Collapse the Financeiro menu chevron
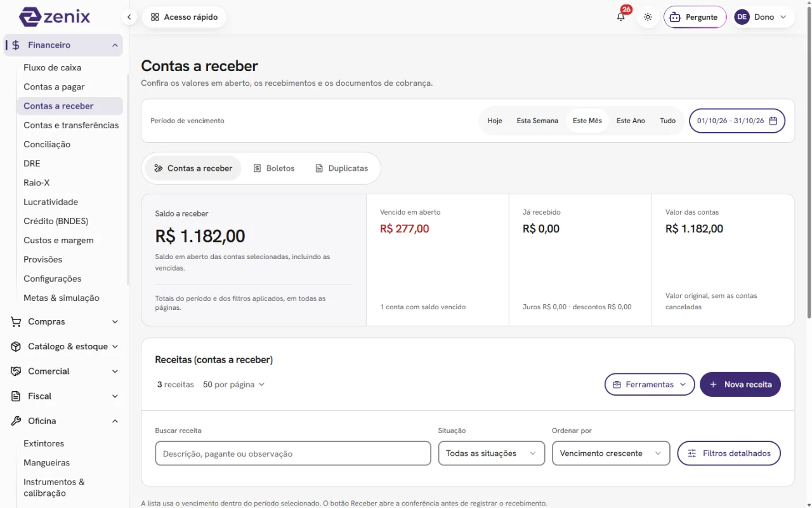The image size is (812, 508). click(x=115, y=45)
